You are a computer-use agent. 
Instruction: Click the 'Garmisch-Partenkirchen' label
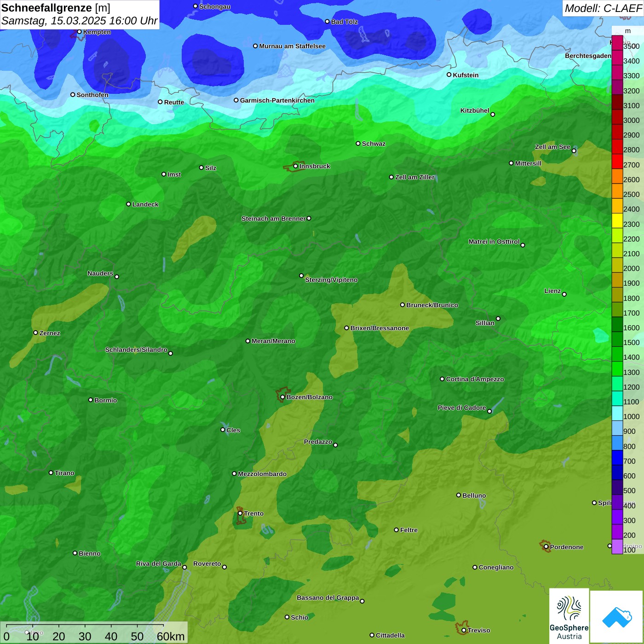coord(277,100)
